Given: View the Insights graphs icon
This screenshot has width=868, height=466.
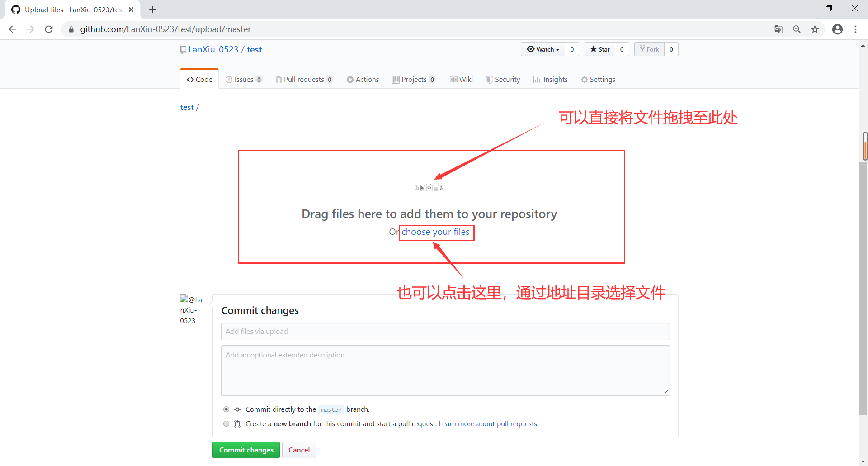Looking at the screenshot, I should pos(537,79).
